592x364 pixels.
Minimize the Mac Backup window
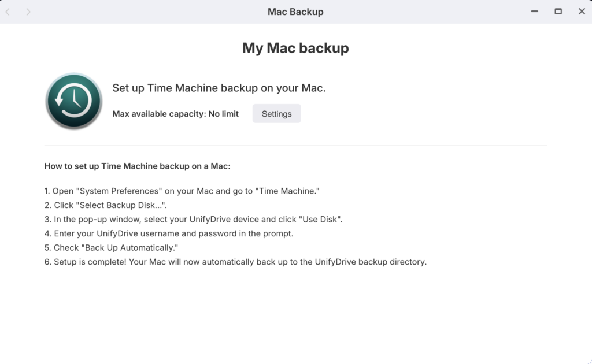pyautogui.click(x=535, y=12)
